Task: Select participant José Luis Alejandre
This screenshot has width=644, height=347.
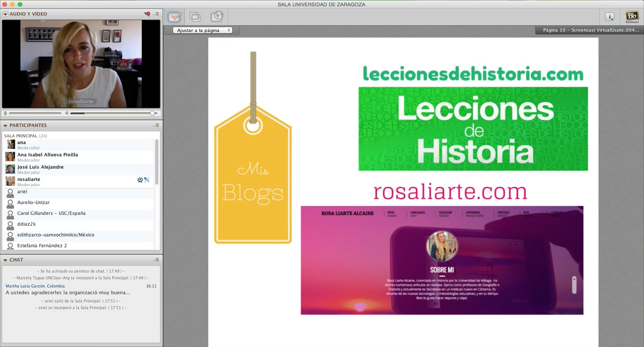Action: (40, 167)
